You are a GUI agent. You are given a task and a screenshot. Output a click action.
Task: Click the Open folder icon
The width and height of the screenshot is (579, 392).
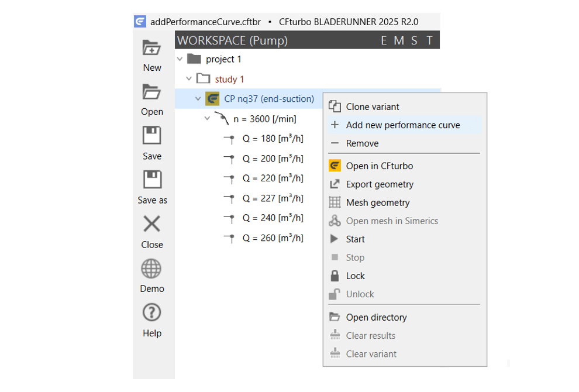click(x=151, y=92)
